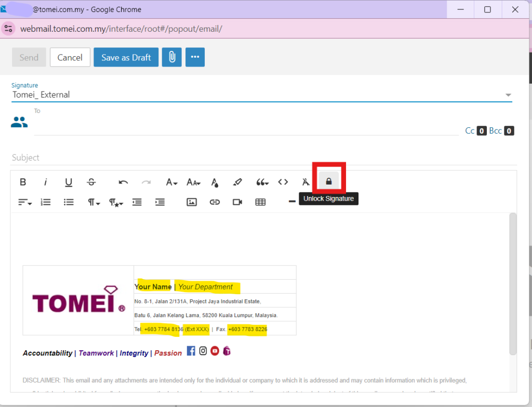This screenshot has width=532, height=407.
Task: Click the code view icon
Action: [x=283, y=182]
